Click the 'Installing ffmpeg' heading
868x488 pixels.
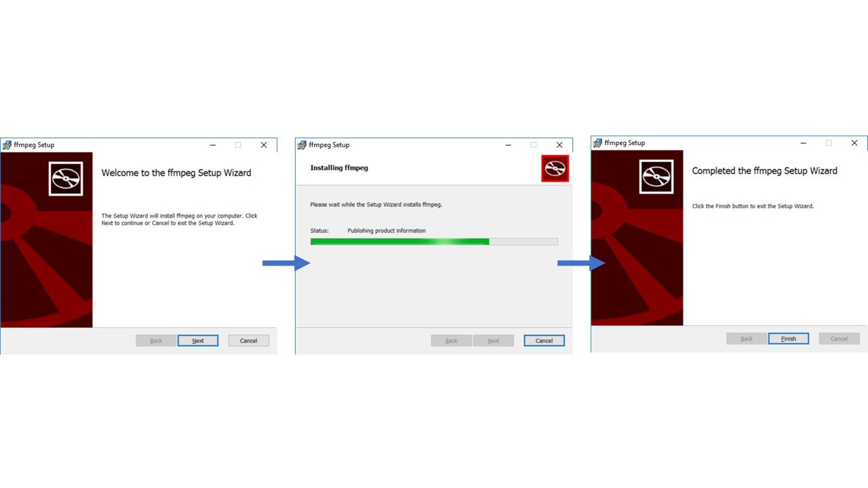pos(339,167)
